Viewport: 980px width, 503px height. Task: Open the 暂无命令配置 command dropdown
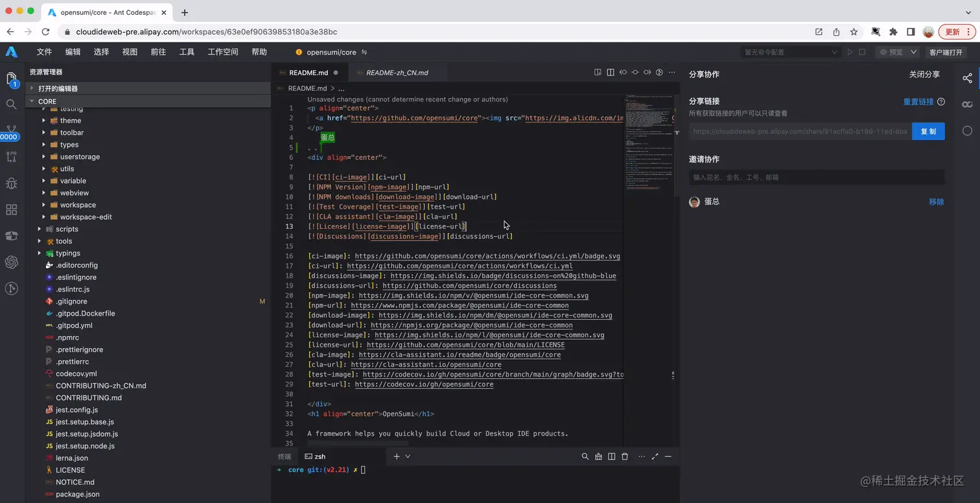click(791, 52)
